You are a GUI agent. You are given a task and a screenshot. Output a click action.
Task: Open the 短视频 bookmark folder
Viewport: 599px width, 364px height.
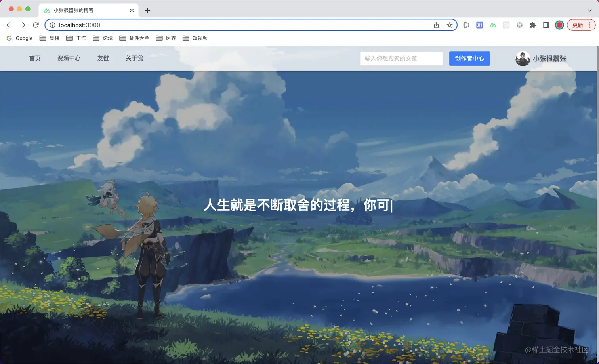[195, 38]
